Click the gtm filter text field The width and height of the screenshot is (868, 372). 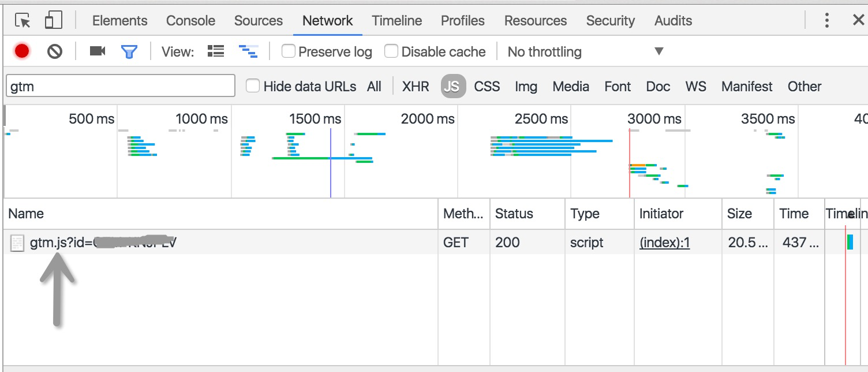[120, 86]
